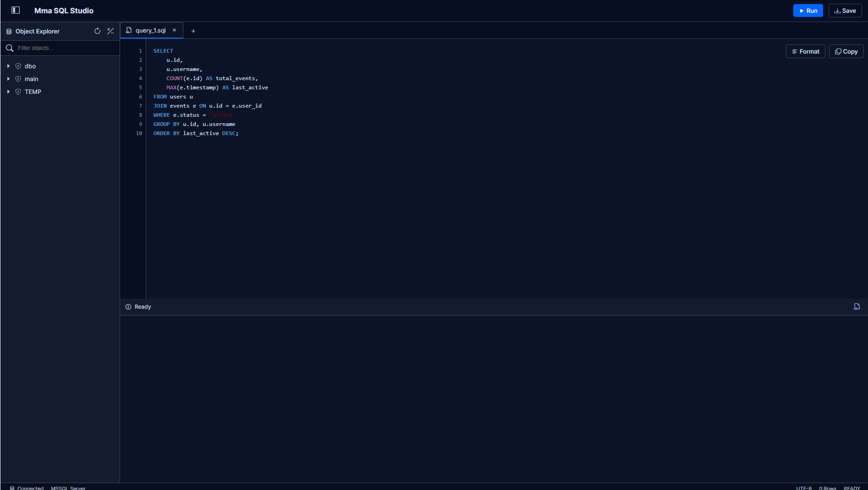Click the Mma SQL Studio title
This screenshot has width=868, height=490.
click(64, 11)
